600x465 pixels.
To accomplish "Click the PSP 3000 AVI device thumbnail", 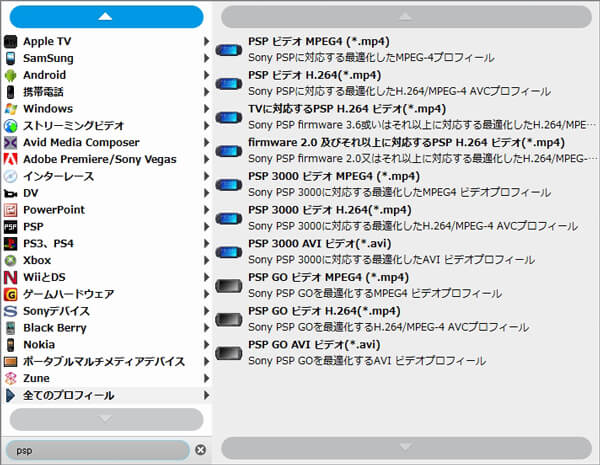I will click(x=228, y=252).
